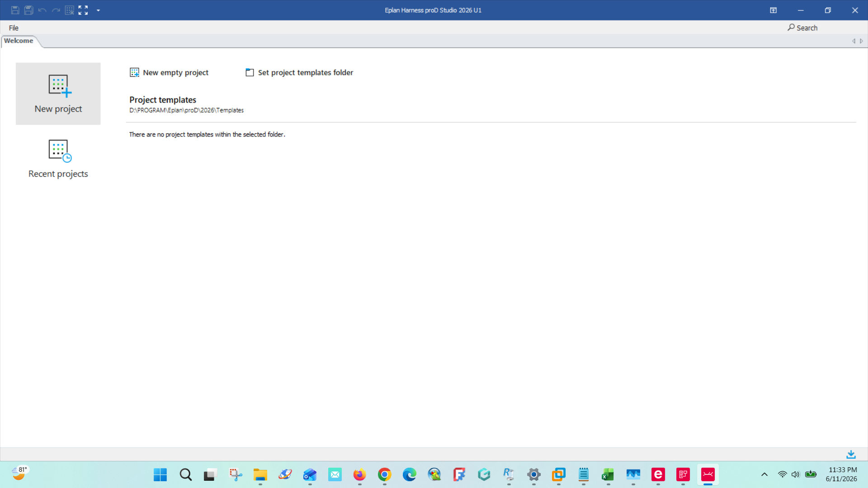Click the Search field in the menu bar
The height and width of the screenshot is (488, 868).
802,28
